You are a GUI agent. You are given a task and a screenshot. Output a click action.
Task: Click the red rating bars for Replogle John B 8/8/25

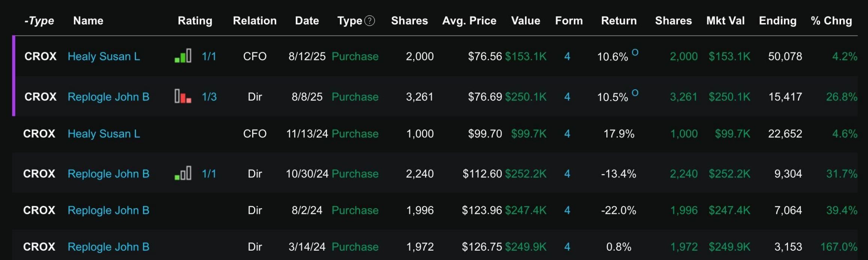183,96
